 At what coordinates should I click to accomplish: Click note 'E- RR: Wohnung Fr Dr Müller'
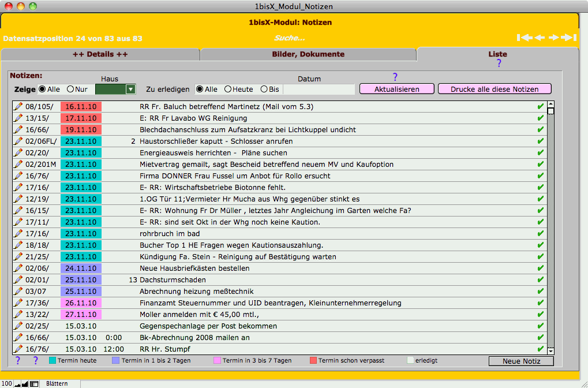click(x=275, y=211)
